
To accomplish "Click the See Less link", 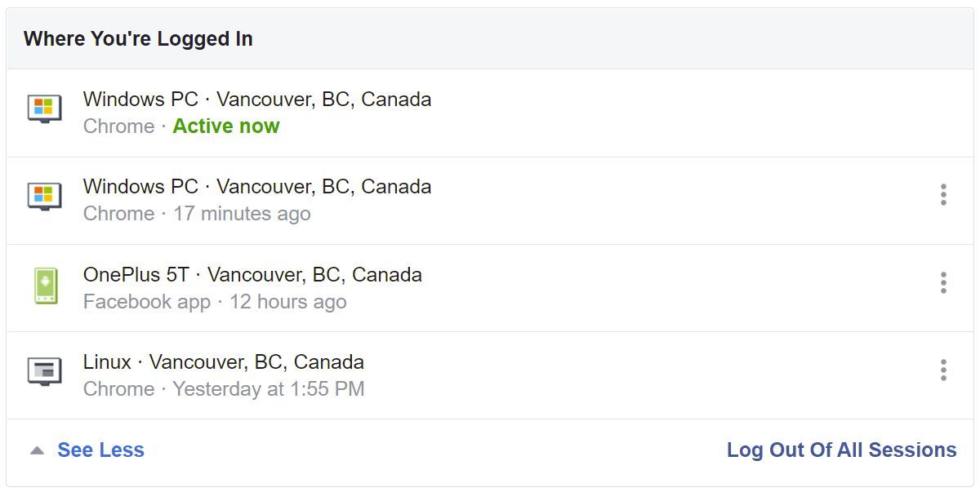I will (x=100, y=450).
